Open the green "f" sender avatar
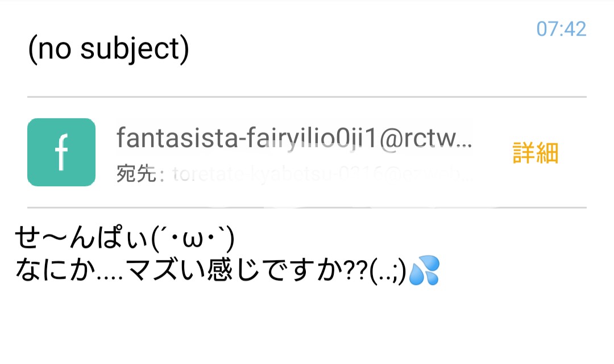This screenshot has width=614, height=364. pyautogui.click(x=61, y=152)
